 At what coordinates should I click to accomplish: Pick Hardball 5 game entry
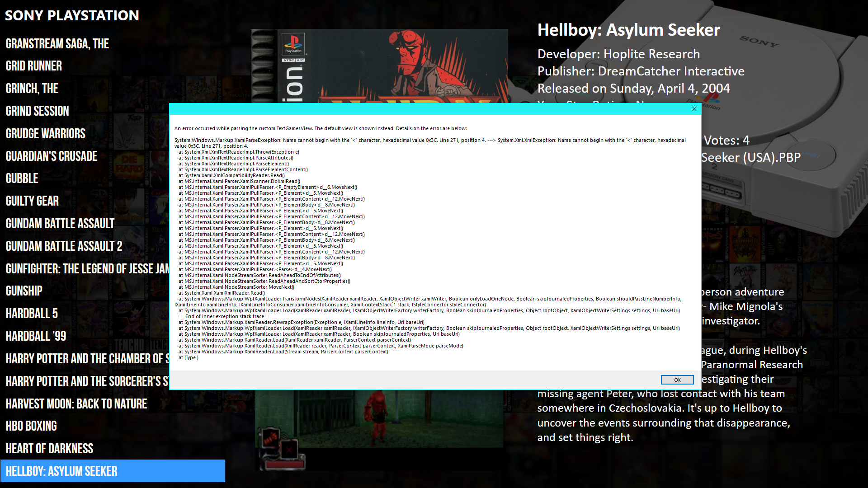pyautogui.click(x=32, y=314)
